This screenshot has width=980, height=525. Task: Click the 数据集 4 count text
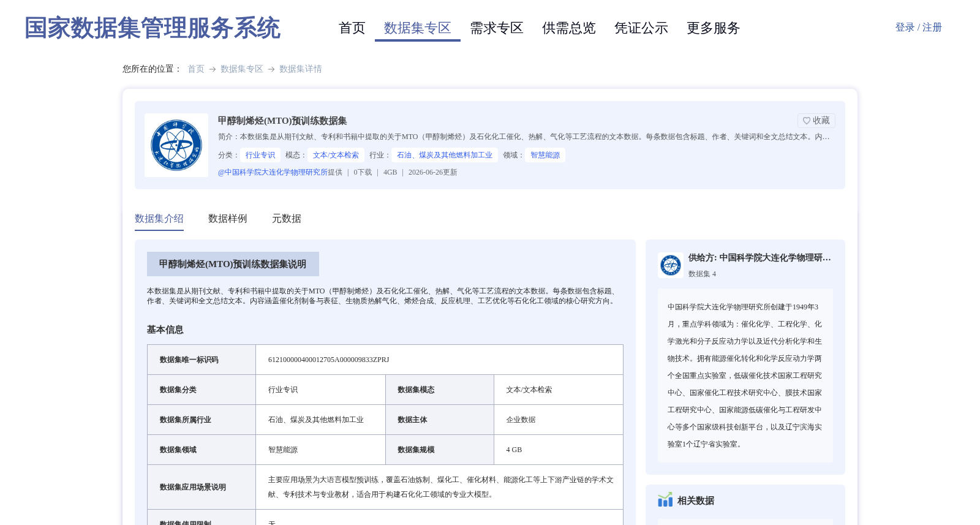tap(702, 274)
